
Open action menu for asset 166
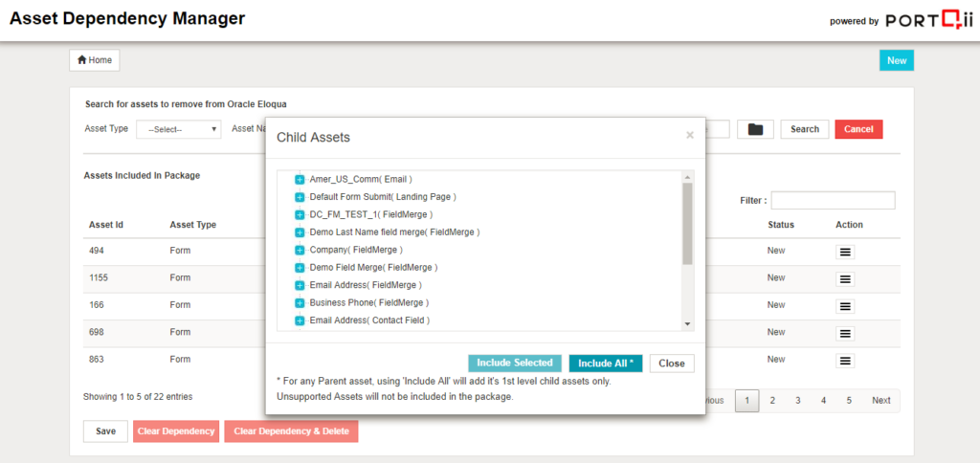pyautogui.click(x=845, y=306)
